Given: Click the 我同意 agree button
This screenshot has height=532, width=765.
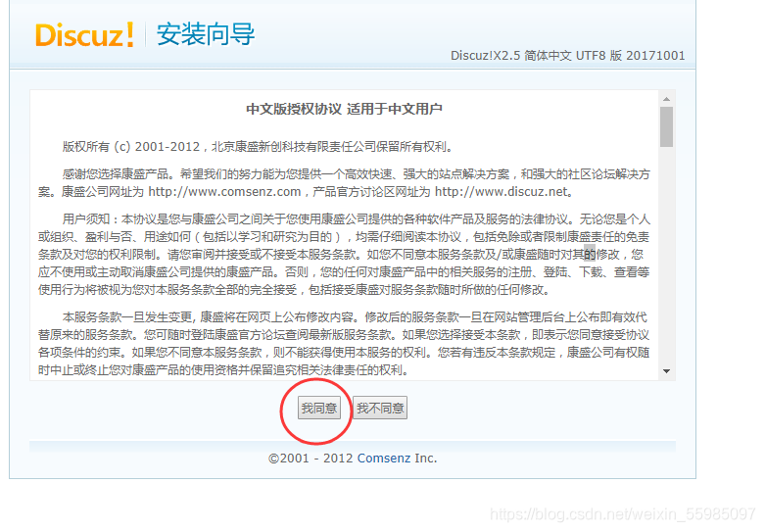Looking at the screenshot, I should tap(319, 408).
